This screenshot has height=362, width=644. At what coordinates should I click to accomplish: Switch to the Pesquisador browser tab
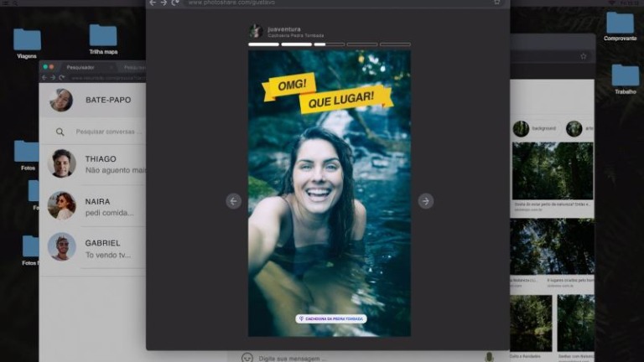point(80,67)
